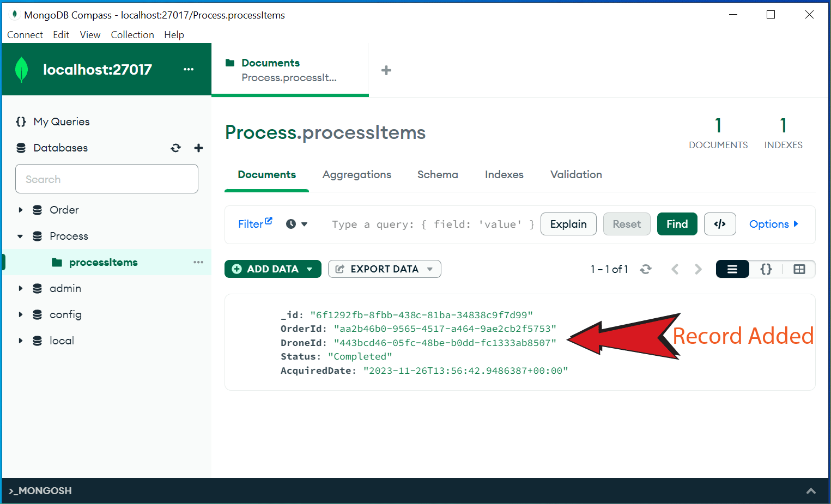The image size is (831, 504).
Task: Click the _id field value
Action: pyautogui.click(x=422, y=315)
